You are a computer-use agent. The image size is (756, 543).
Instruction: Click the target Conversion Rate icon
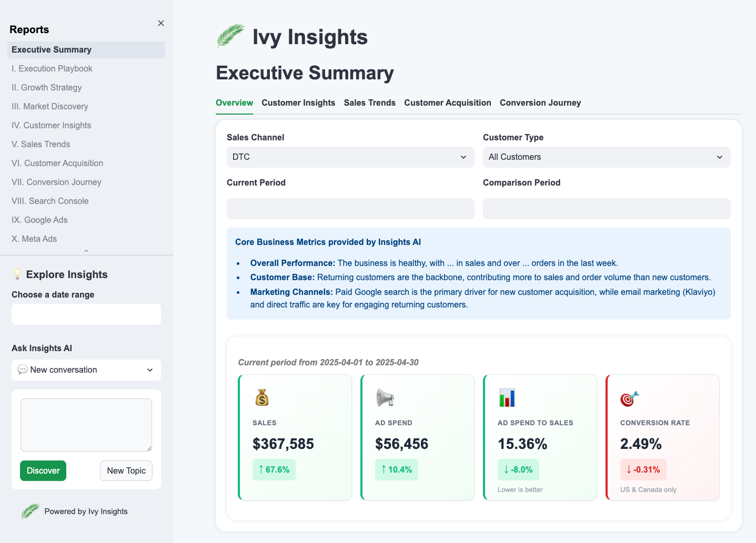coord(629,399)
